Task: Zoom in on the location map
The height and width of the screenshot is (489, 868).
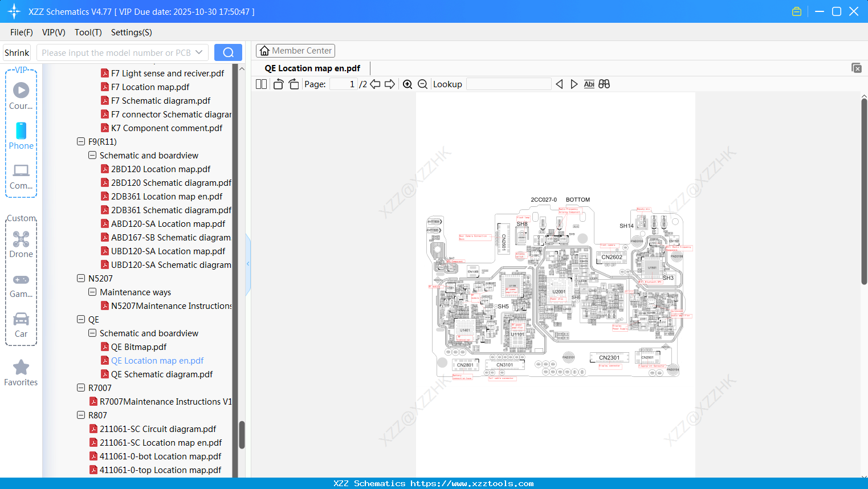Action: point(407,84)
